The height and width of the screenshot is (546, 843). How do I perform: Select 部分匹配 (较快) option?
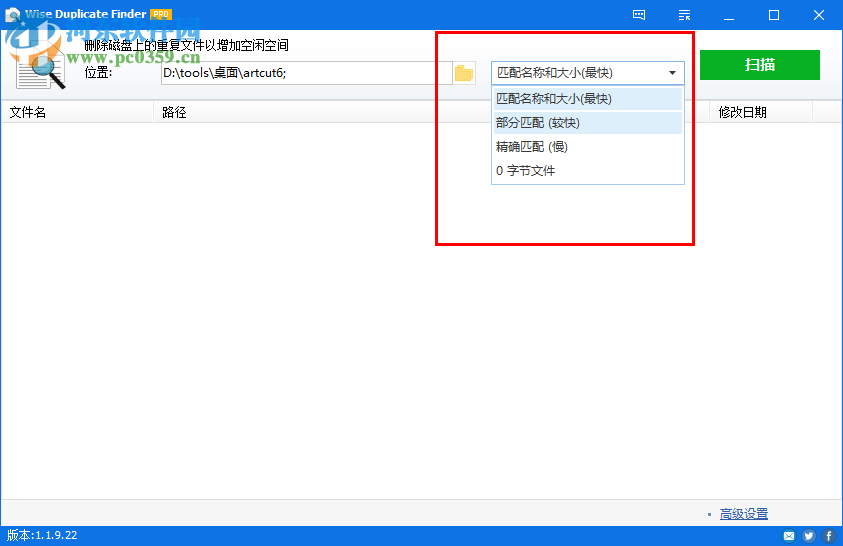click(588, 123)
